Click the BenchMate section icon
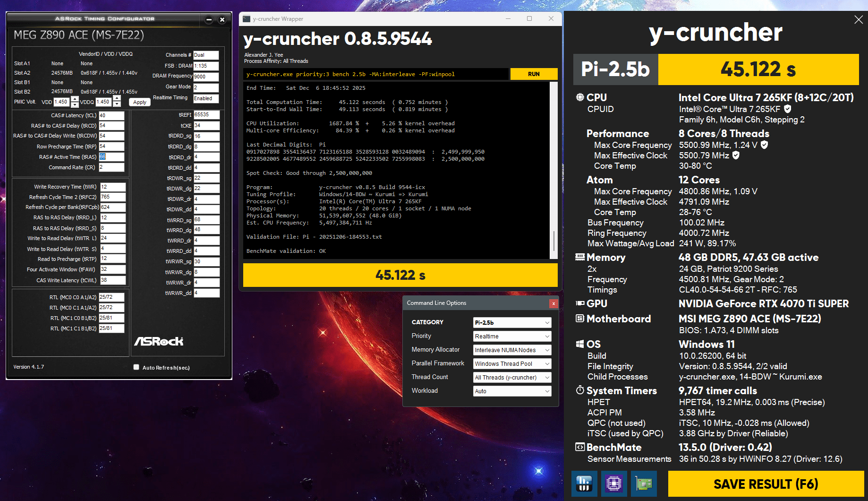The image size is (868, 501). [580, 447]
